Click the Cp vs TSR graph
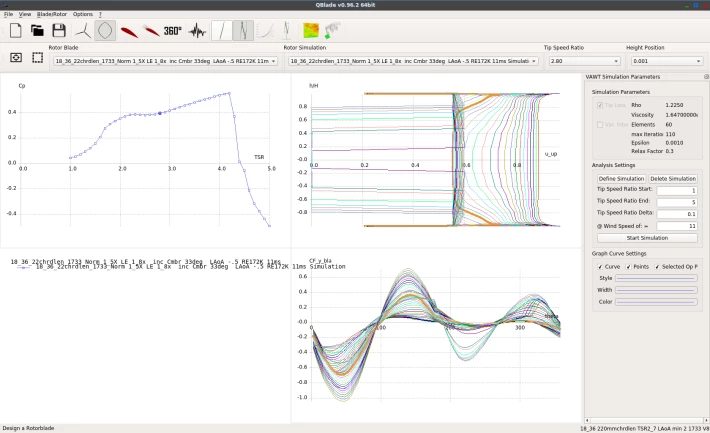 tap(145, 160)
